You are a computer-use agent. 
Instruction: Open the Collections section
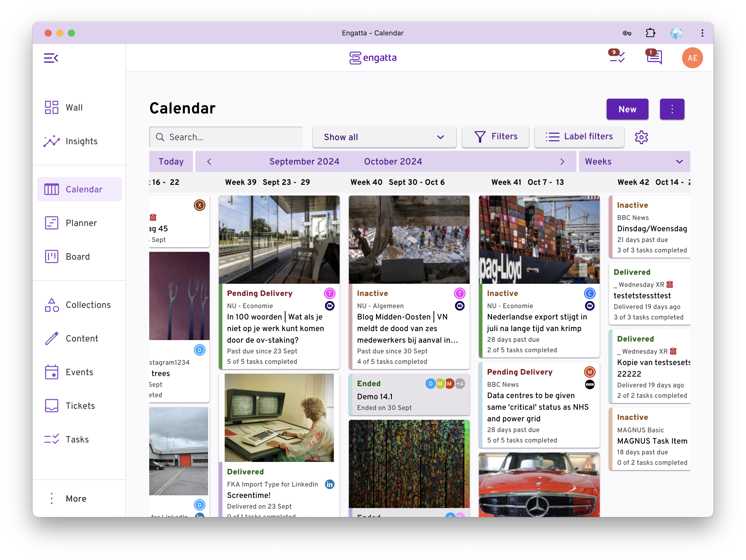click(x=88, y=304)
